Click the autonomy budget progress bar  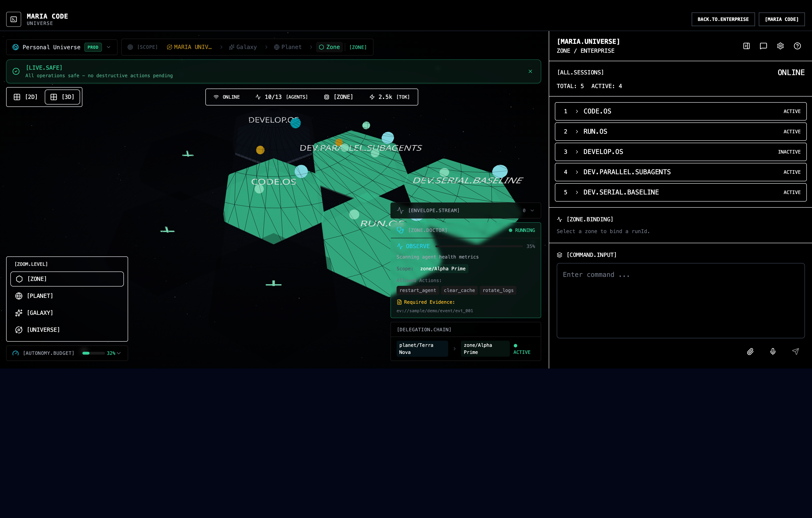tap(93, 353)
